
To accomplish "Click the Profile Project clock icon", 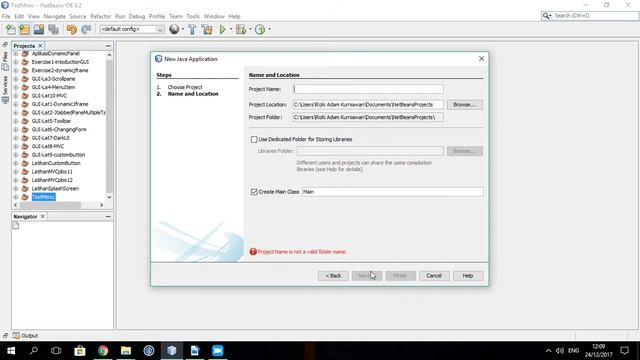I will 260,29.
